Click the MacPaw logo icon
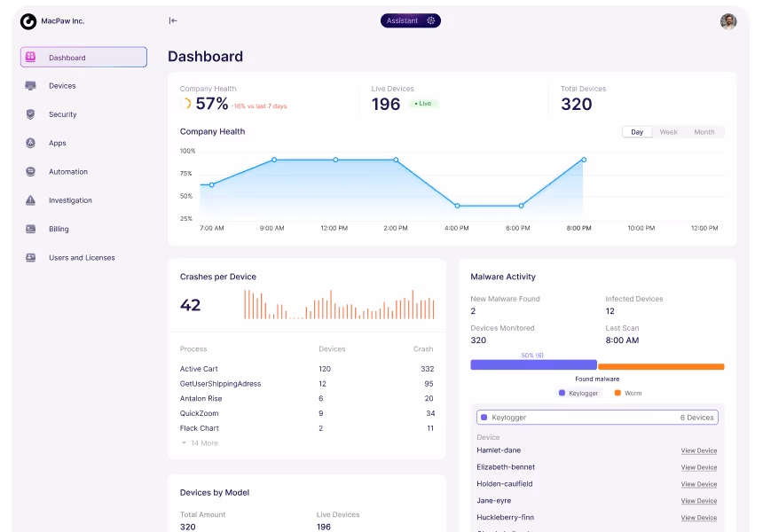 pyautogui.click(x=28, y=21)
